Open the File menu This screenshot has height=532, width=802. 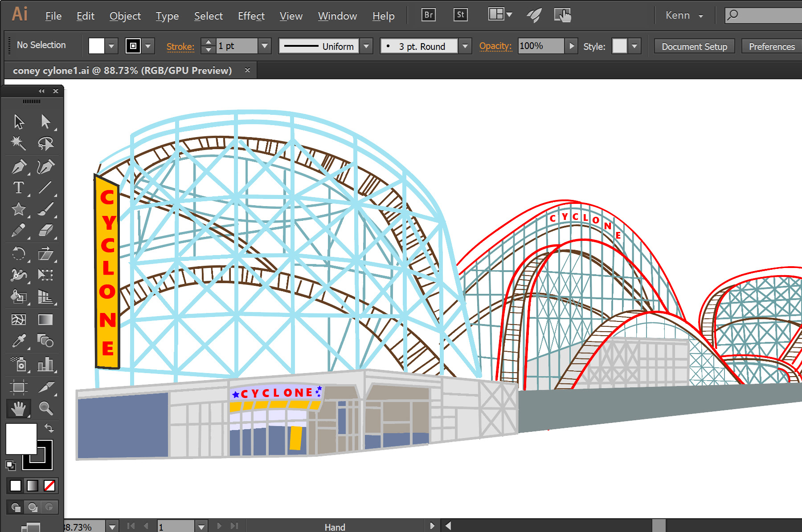coord(53,16)
